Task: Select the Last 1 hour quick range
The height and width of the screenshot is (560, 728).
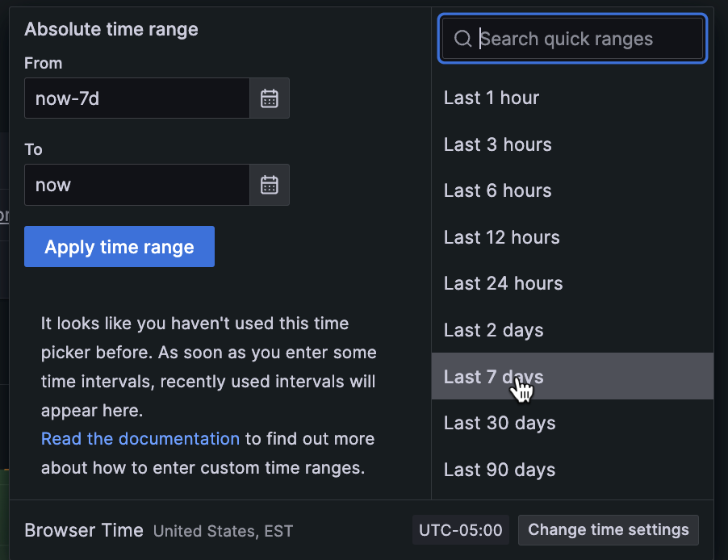Action: (x=492, y=98)
